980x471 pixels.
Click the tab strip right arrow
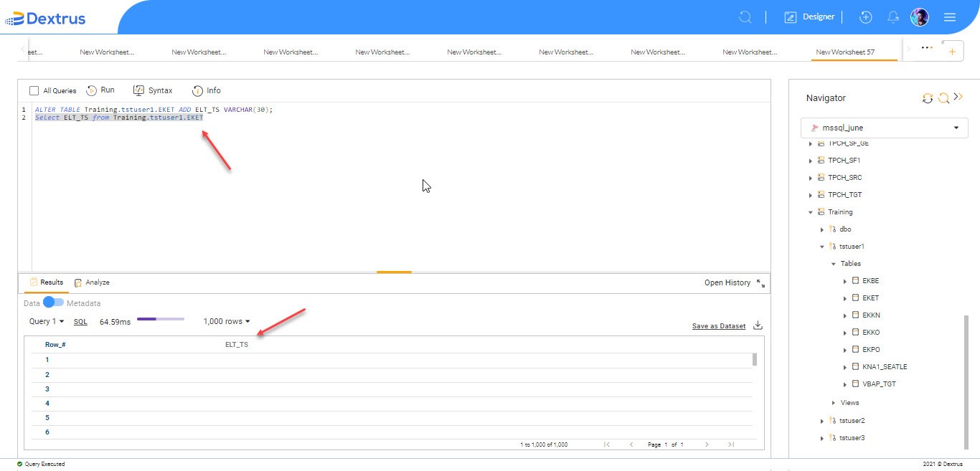[908, 49]
